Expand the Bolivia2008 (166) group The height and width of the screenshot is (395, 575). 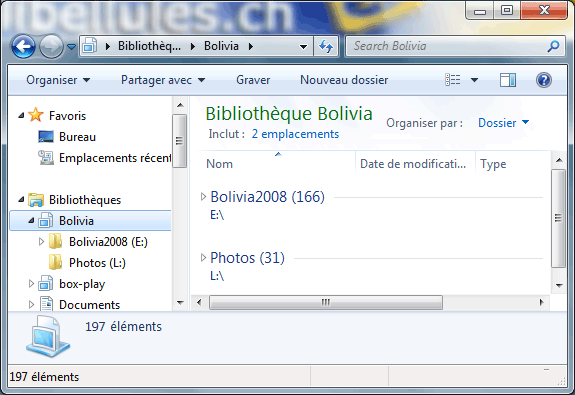click(x=203, y=197)
